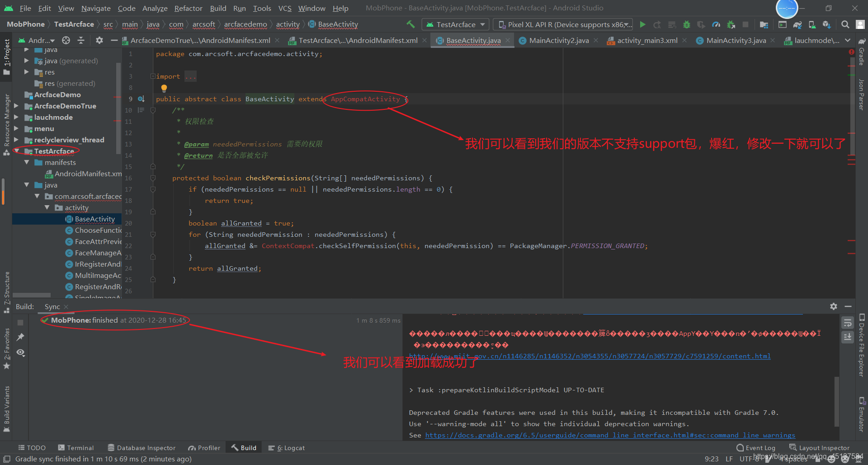Open the docs.gradle.org command line warnings link
Screen dimensions: 868x465
tap(610, 435)
